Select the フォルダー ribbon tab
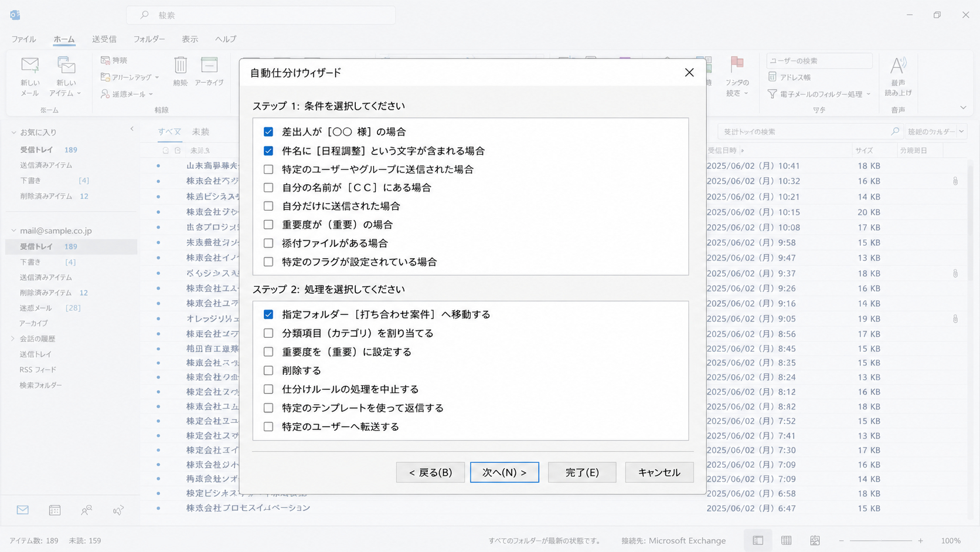 click(149, 39)
